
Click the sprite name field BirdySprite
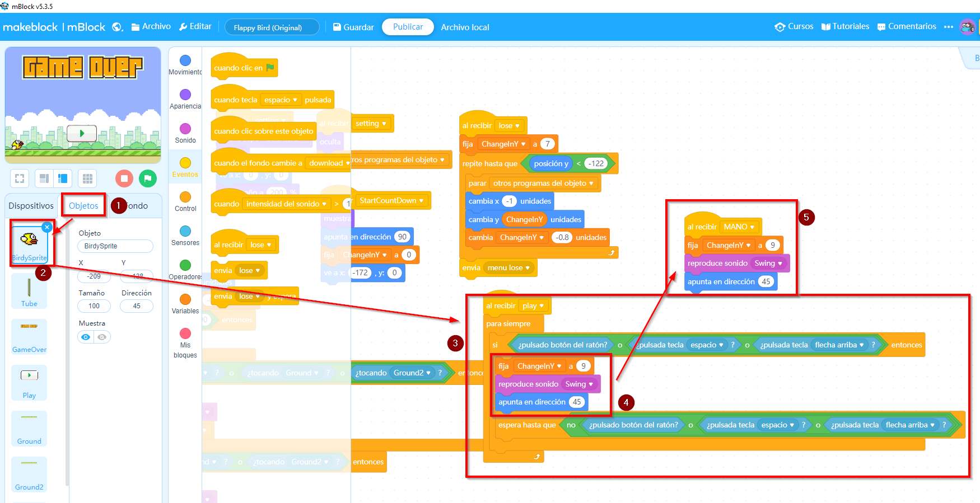pos(115,246)
